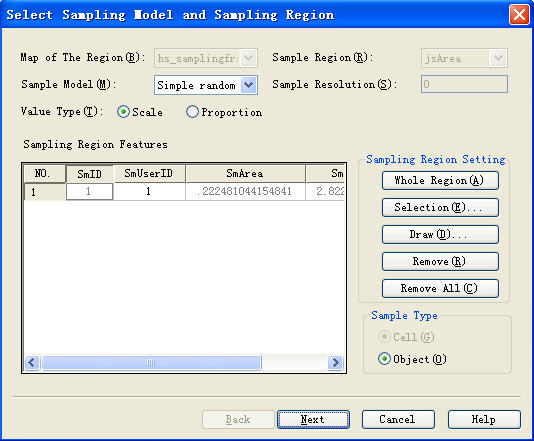Cancel the sampling dialog

398,419
